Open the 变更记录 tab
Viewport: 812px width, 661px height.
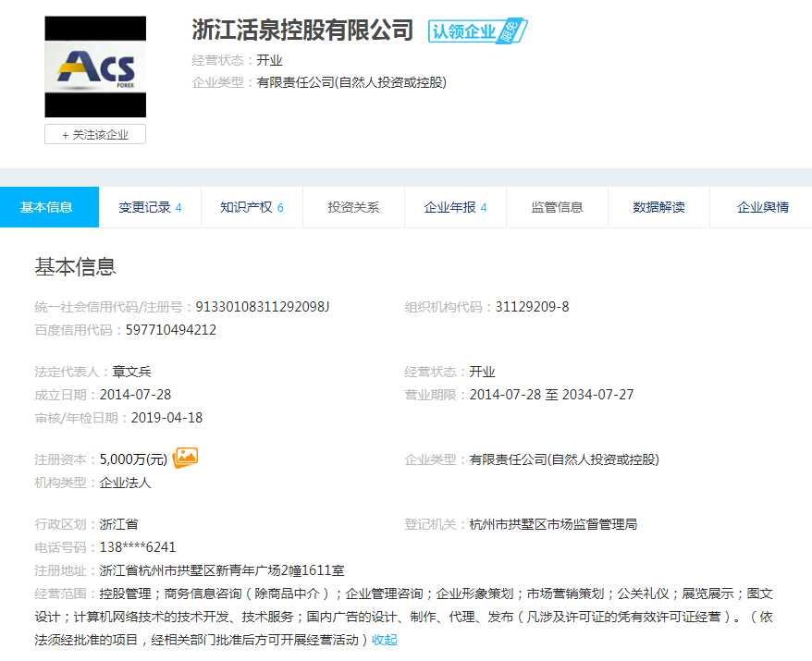click(150, 207)
